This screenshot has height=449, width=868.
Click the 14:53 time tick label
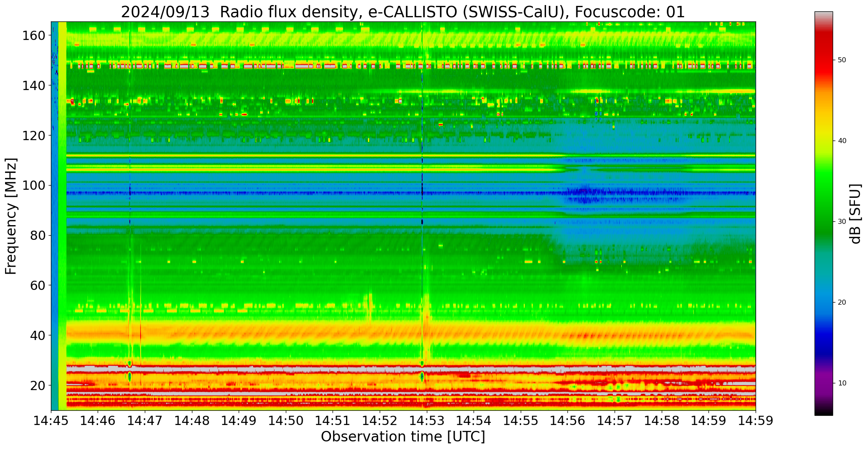pos(427,420)
